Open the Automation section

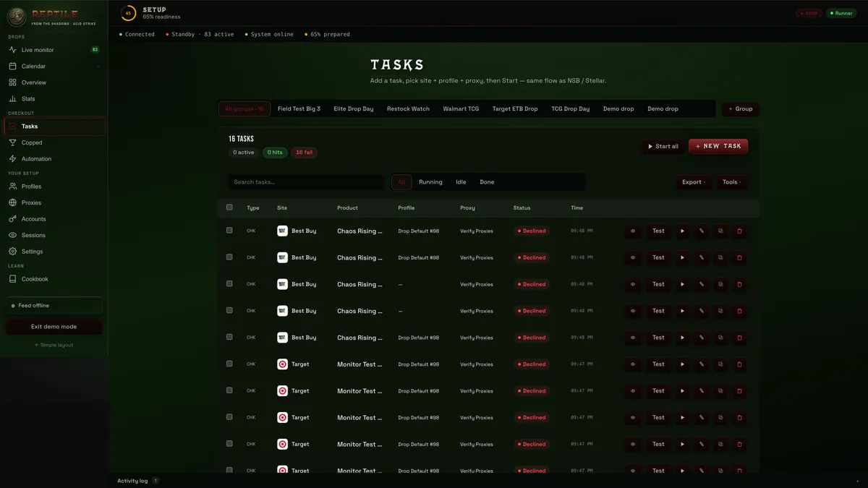(54, 158)
